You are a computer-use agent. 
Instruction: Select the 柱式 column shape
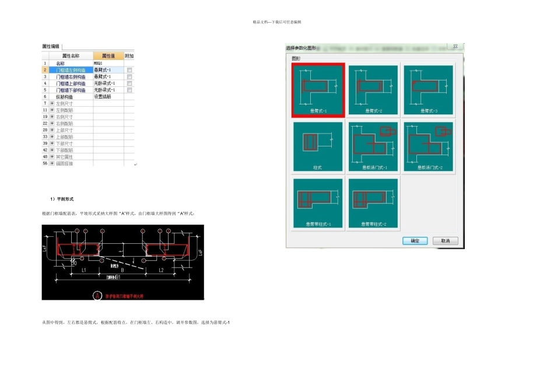318,146
